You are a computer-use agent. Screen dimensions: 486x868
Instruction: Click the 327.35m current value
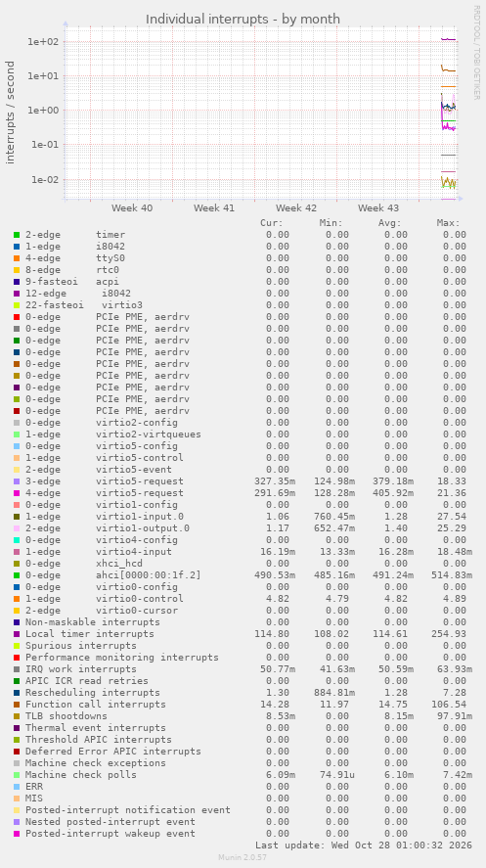275,481
